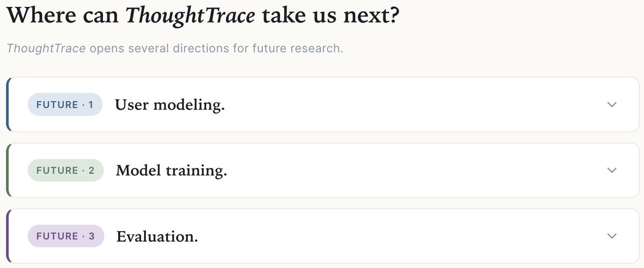Click the green accent bar of Model training card
The width and height of the screenshot is (644, 268).
tap(8, 170)
